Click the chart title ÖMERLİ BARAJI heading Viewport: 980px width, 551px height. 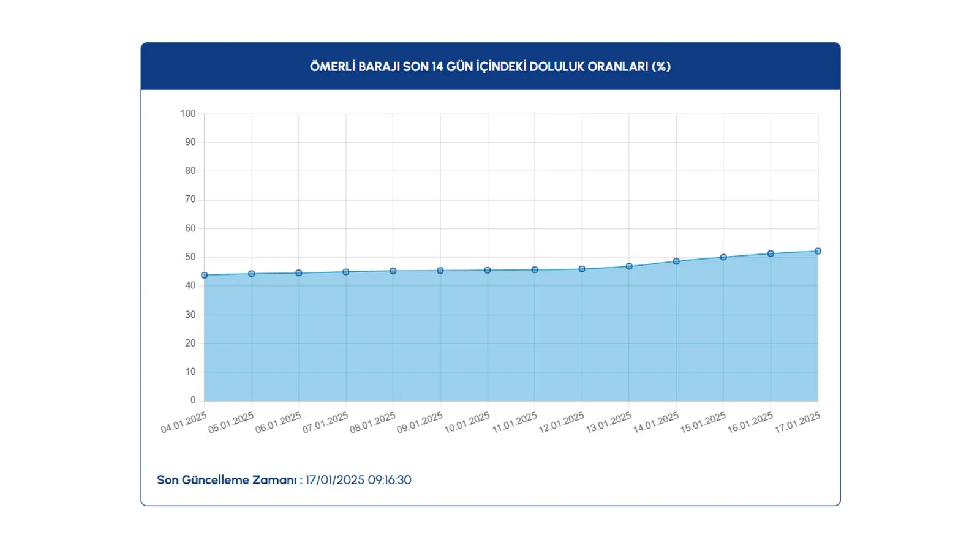click(x=490, y=67)
